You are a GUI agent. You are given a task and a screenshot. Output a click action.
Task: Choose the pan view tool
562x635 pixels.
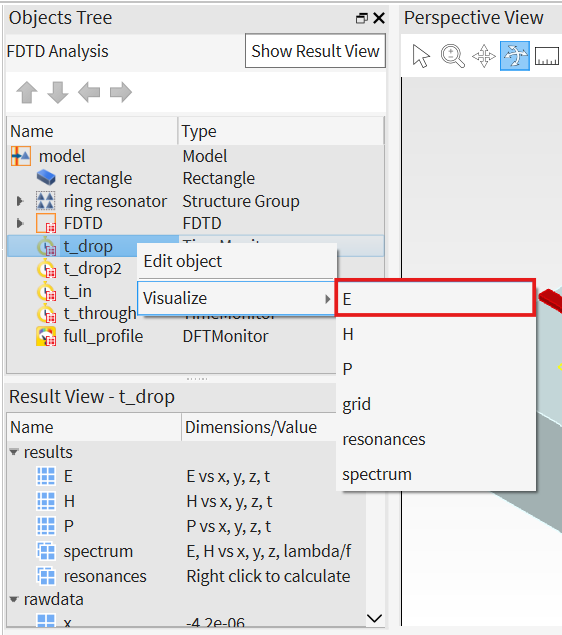[x=483, y=56]
